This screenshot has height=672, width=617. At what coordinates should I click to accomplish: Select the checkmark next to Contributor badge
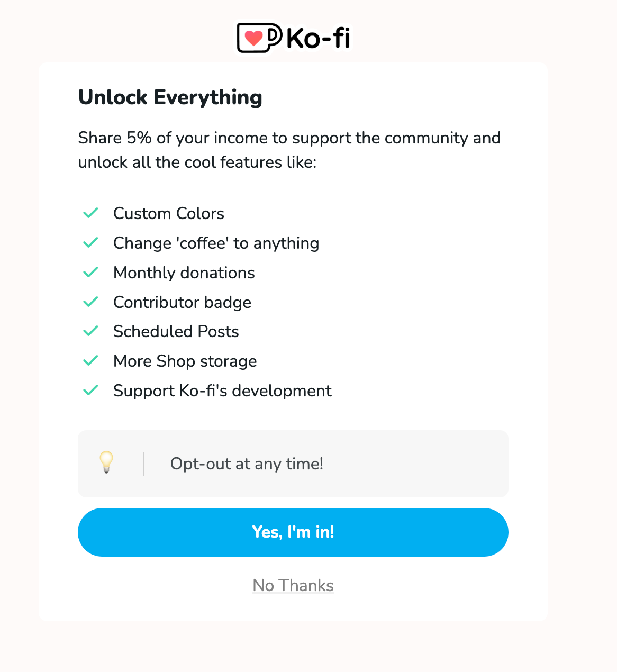tap(90, 302)
